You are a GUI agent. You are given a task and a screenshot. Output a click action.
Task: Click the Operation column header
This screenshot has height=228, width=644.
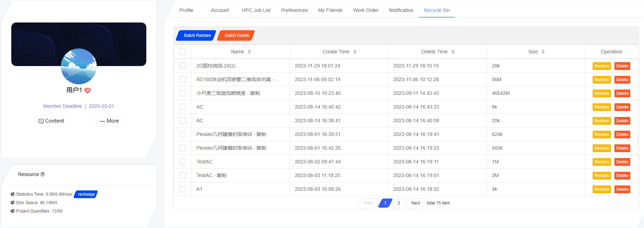(x=611, y=52)
